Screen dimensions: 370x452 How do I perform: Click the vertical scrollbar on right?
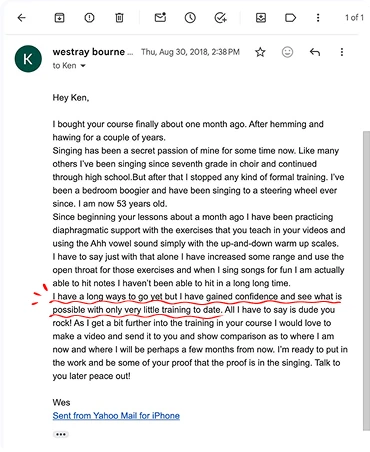point(366,281)
